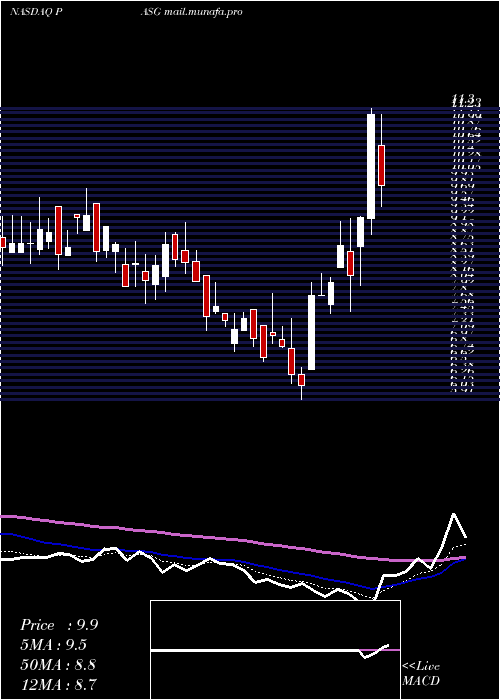Click the top price label 11.3
500x700 pixels.
(462, 99)
